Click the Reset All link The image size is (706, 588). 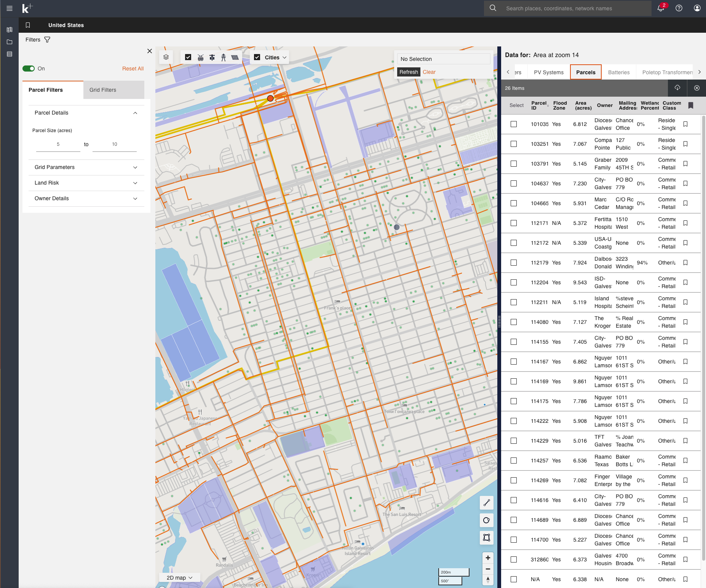[x=133, y=69]
